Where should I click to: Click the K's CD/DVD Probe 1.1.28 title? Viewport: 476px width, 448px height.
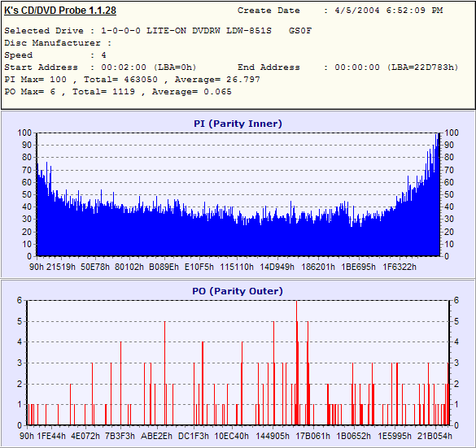tap(60, 11)
